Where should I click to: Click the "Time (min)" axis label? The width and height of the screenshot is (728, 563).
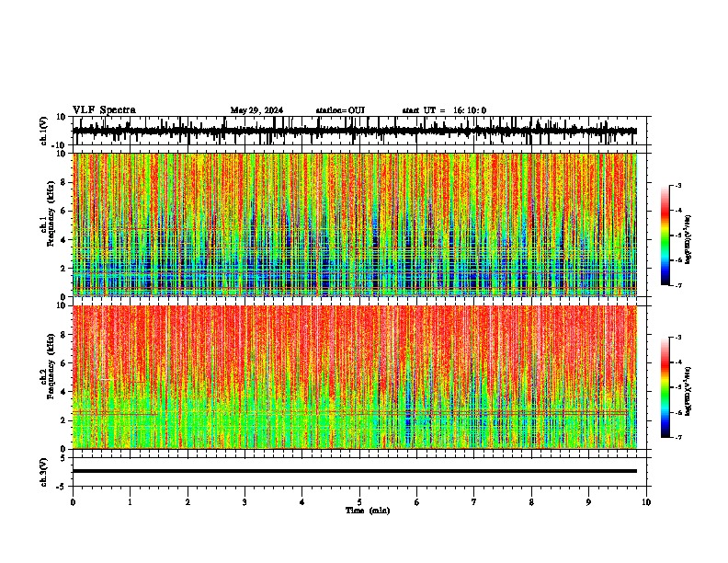pos(368,511)
